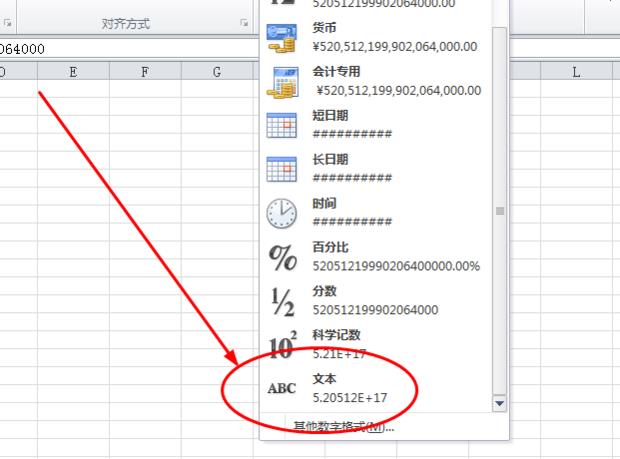
Task: Click the ABC 文本 text format icon
Action: pos(282,388)
